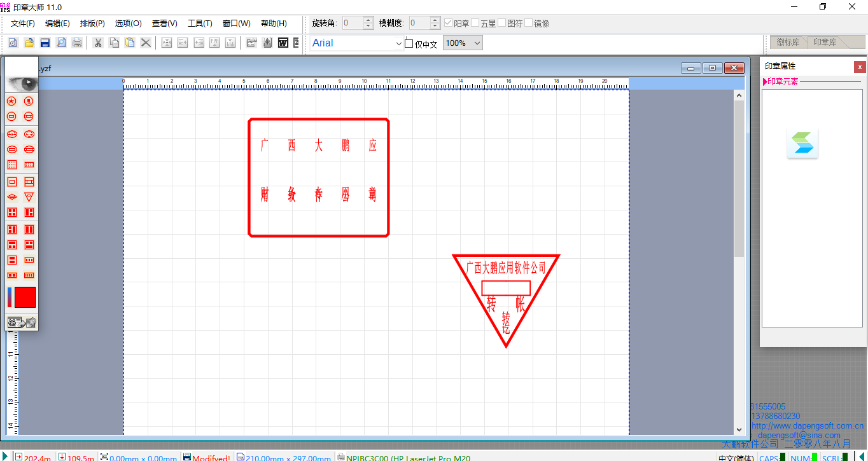Open the 文件(F) menu
The image size is (868, 461).
(23, 24)
